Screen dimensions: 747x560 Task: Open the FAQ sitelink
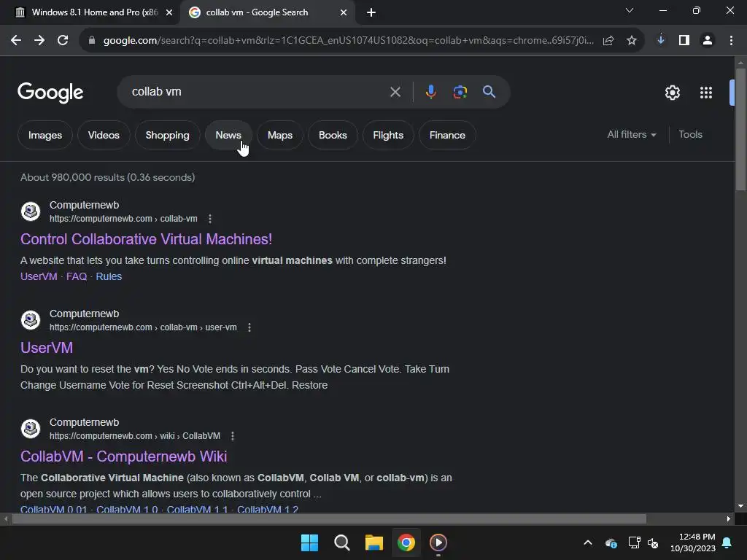point(76,276)
